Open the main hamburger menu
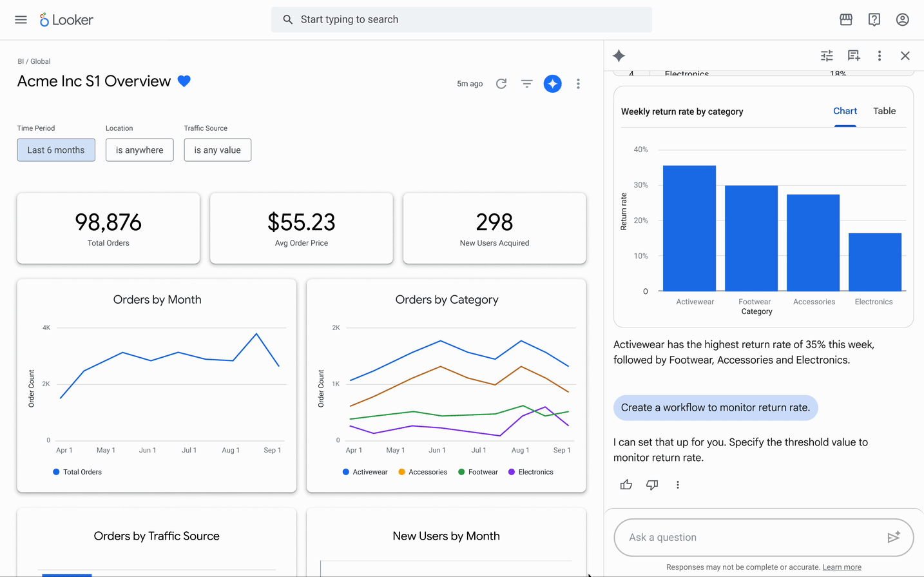 click(21, 20)
